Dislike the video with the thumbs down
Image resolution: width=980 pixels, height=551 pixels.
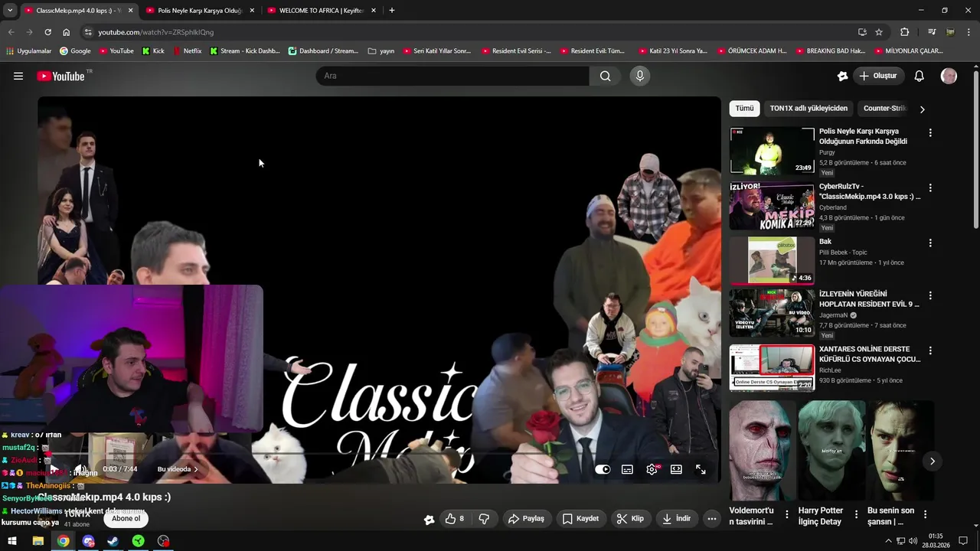(484, 518)
